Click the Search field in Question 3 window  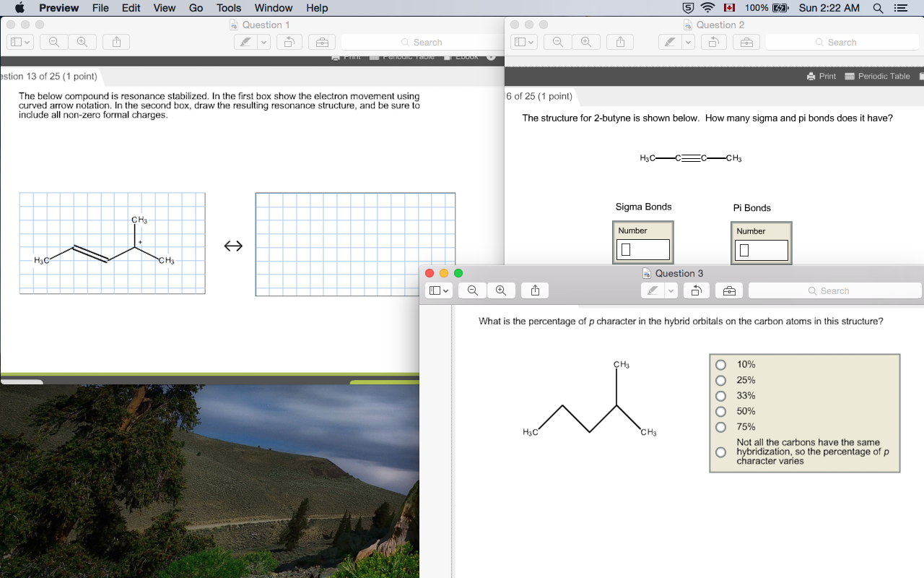834,290
